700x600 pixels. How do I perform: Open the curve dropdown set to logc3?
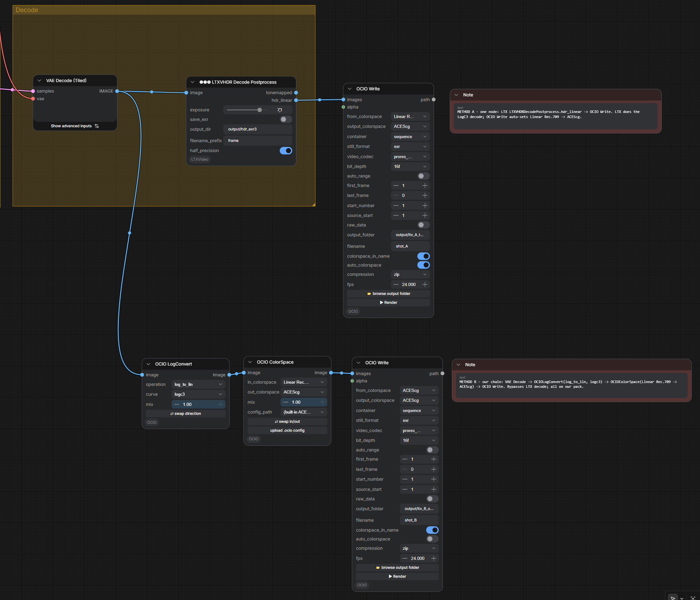[198, 394]
